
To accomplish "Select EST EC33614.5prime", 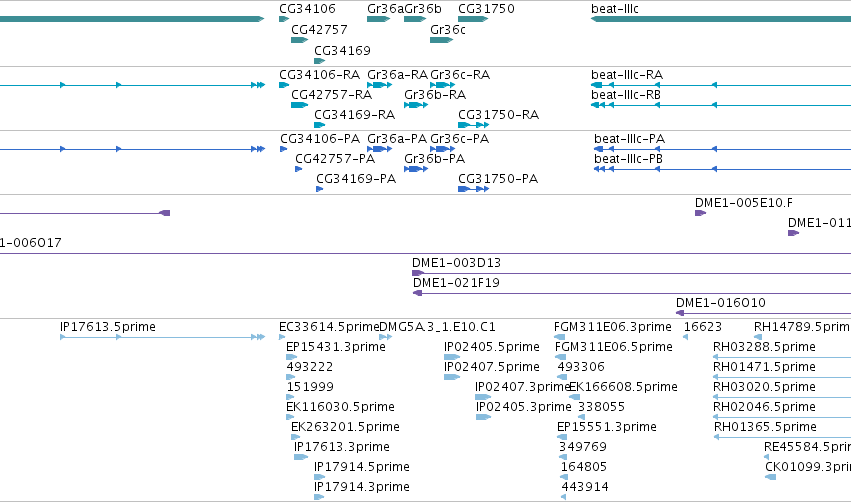I will click(x=329, y=327).
